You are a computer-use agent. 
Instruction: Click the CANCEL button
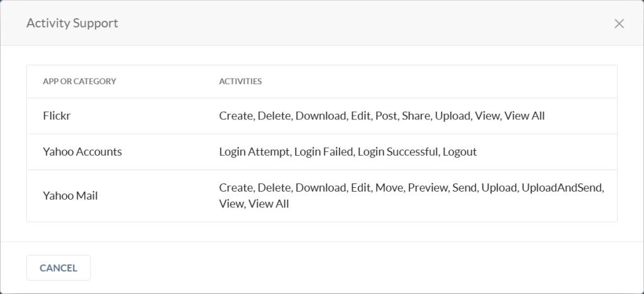point(58,268)
